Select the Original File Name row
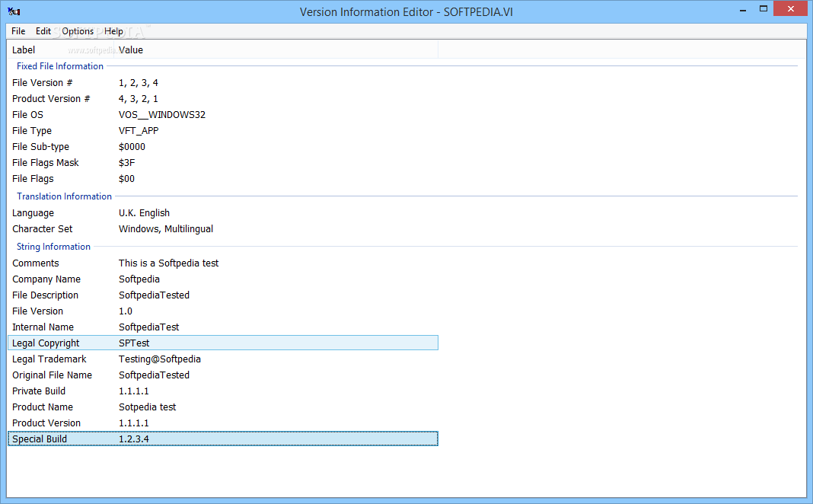Viewport: 813px width, 504px height. pyautogui.click(x=223, y=375)
